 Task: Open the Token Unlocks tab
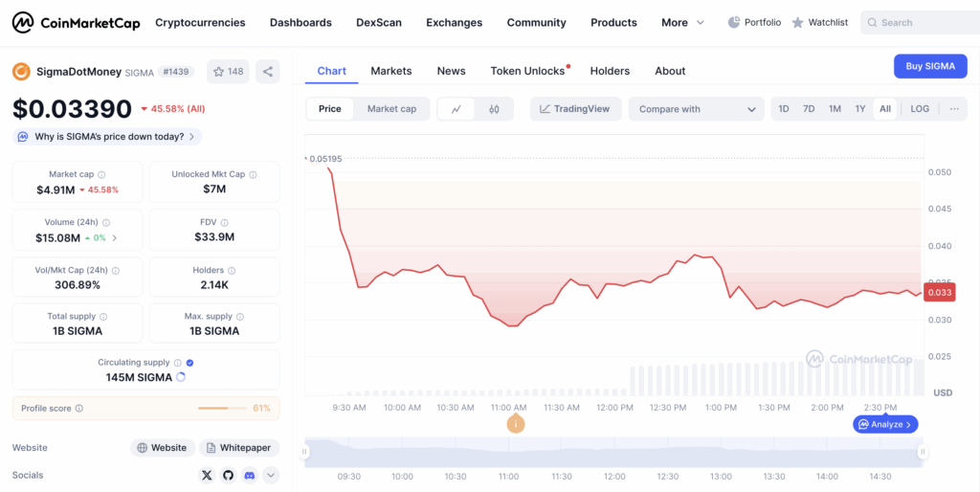(x=527, y=71)
